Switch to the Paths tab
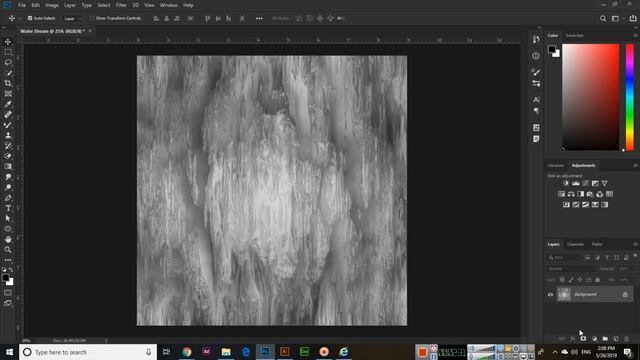Image resolution: width=640 pixels, height=360 pixels. coord(597,244)
